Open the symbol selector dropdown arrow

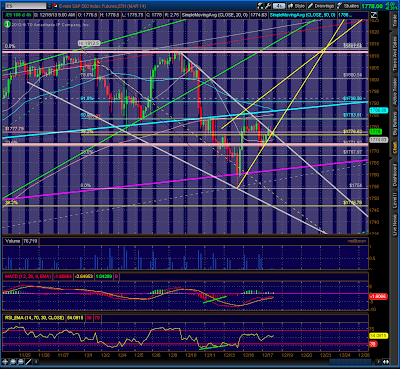click(50, 6)
